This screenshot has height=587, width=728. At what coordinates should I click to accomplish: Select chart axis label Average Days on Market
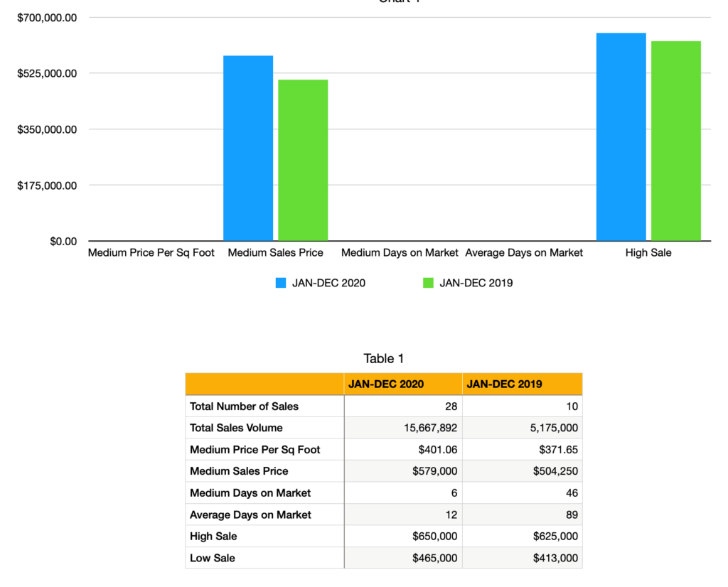524,253
